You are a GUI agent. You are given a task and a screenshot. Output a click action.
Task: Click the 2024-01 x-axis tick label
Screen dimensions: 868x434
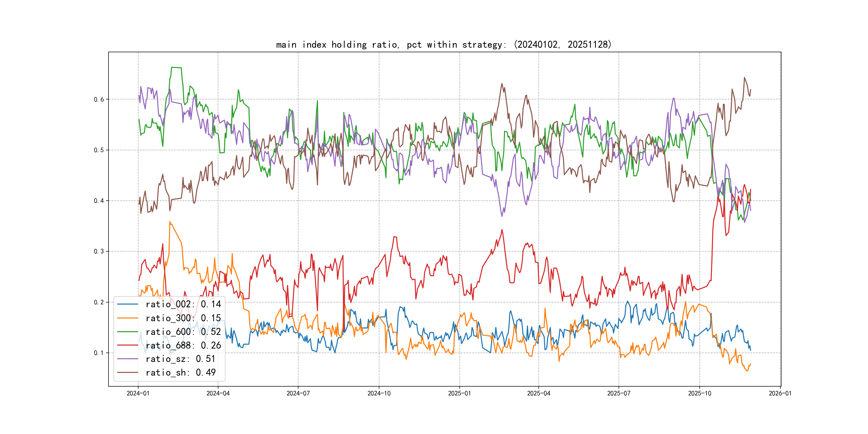(138, 393)
